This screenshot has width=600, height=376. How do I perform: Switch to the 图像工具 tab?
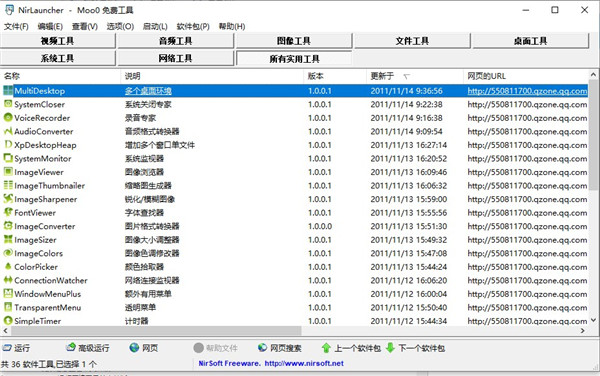coord(294,41)
